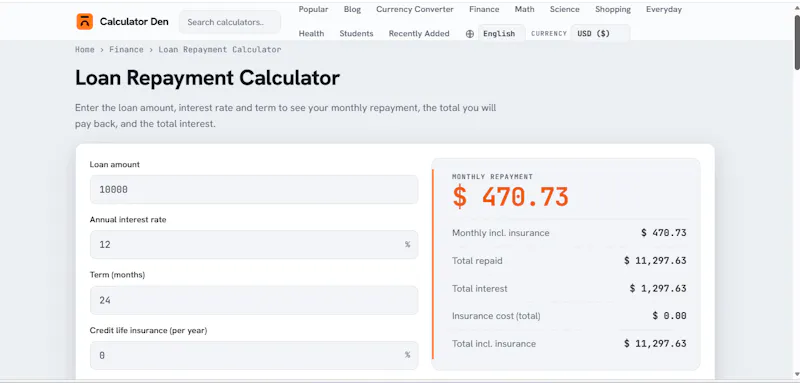Click the Total repaid label
Viewport: 800px width, 383px height.
pyautogui.click(x=477, y=261)
